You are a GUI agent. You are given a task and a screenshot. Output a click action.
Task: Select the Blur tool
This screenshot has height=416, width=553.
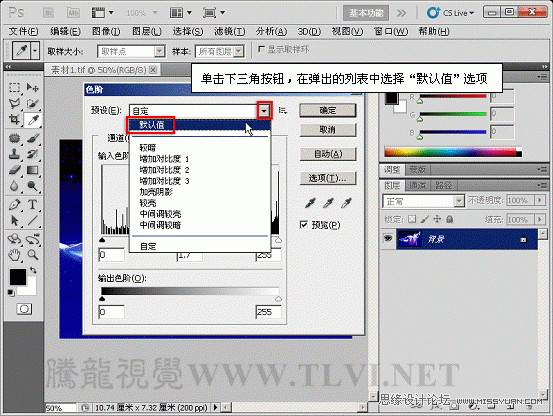pyautogui.click(x=14, y=186)
